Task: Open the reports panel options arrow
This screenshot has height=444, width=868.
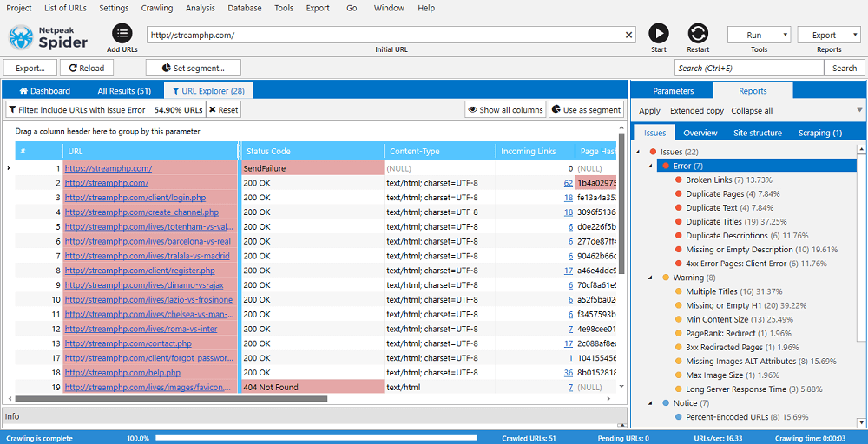Action: [859, 109]
